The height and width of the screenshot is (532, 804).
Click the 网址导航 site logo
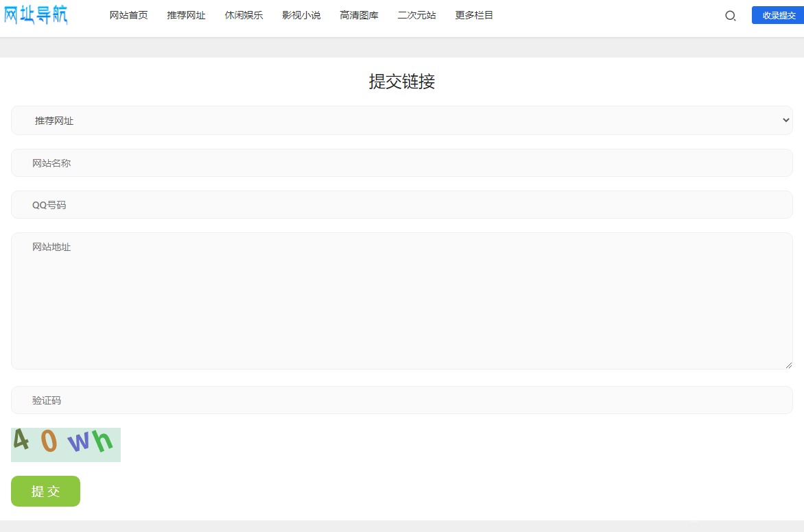pos(36,14)
